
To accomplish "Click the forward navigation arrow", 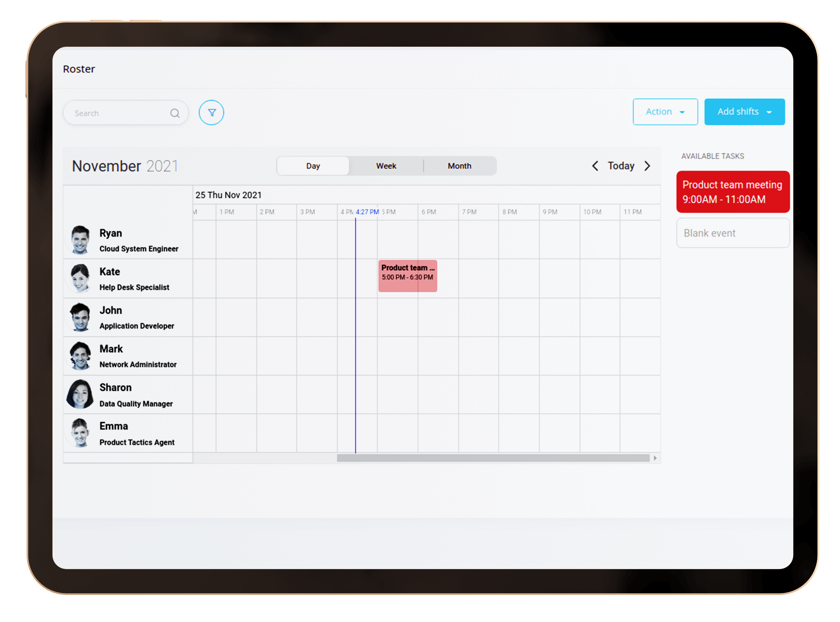I will pos(647,166).
